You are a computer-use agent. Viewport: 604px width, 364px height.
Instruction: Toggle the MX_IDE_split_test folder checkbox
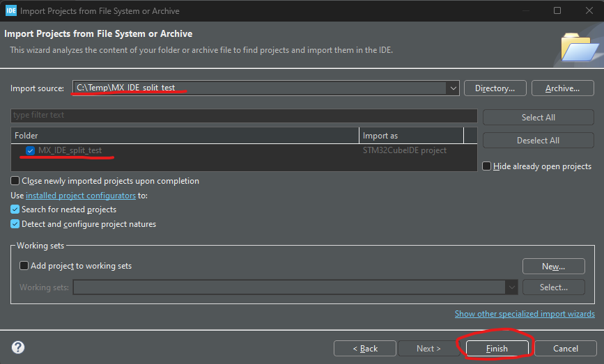(x=30, y=150)
